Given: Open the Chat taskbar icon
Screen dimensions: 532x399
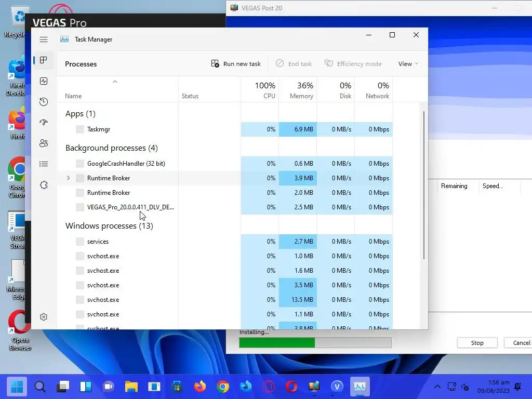Looking at the screenshot, I should click(x=108, y=387).
